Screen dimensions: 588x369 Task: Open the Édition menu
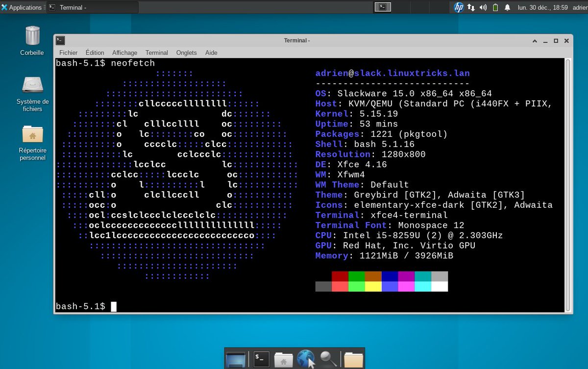pos(95,52)
